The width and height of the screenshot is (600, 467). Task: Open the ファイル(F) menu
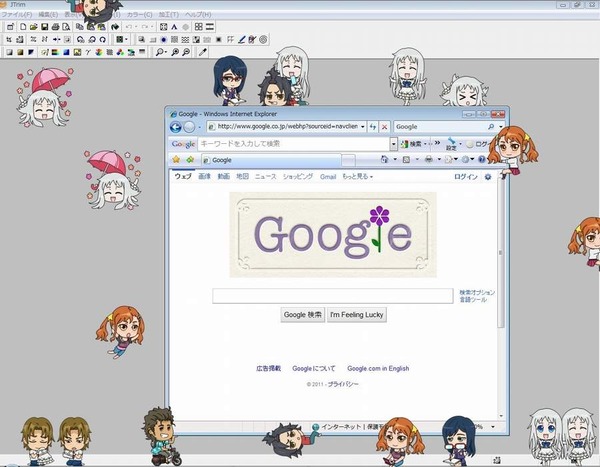(x=17, y=15)
